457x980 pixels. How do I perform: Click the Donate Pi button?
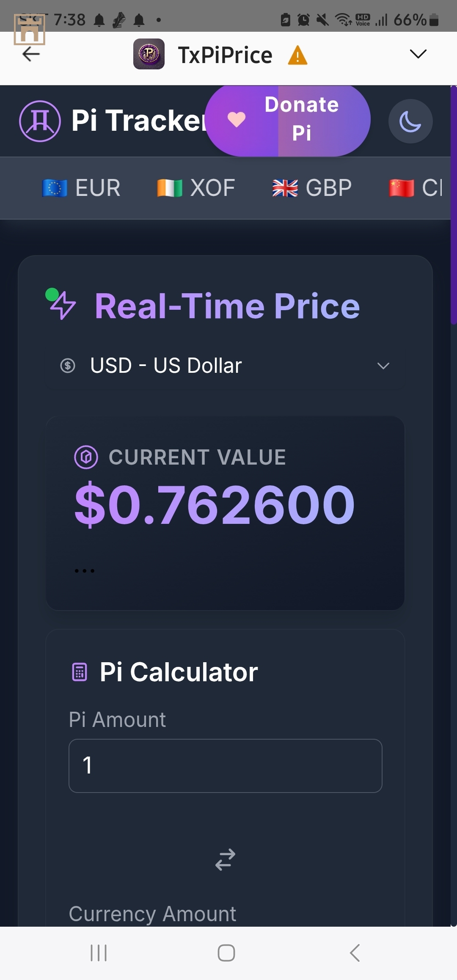[x=288, y=120]
